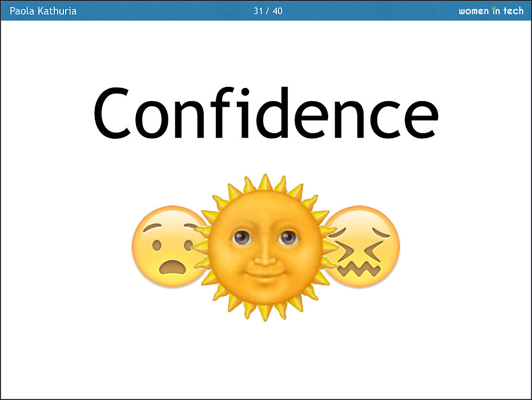Click the sun emoji's nose
Screen dimensions: 532x400
[x=265, y=256]
